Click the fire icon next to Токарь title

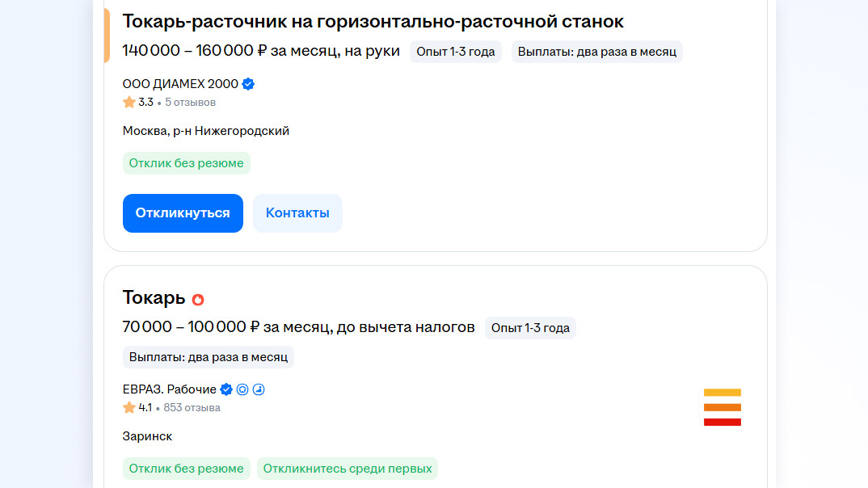[198, 299]
